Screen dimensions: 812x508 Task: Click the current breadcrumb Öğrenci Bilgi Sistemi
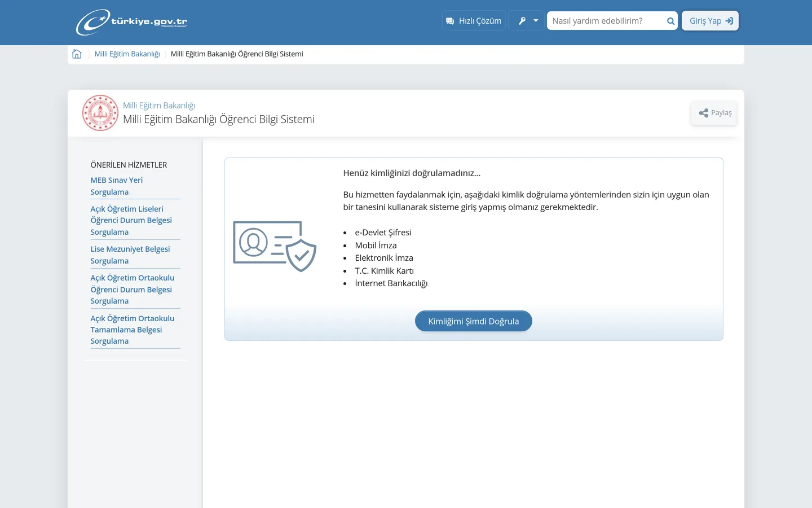pyautogui.click(x=237, y=54)
